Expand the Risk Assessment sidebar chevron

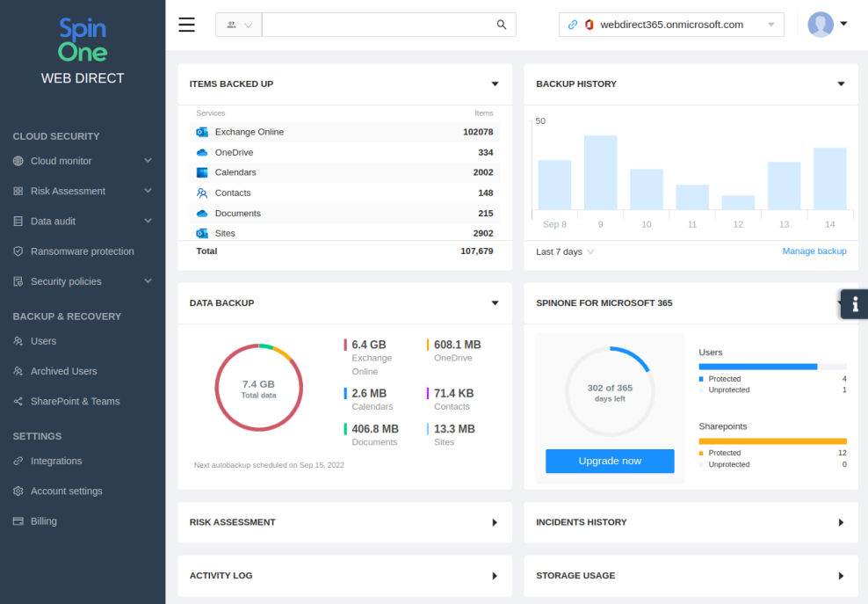tap(148, 191)
